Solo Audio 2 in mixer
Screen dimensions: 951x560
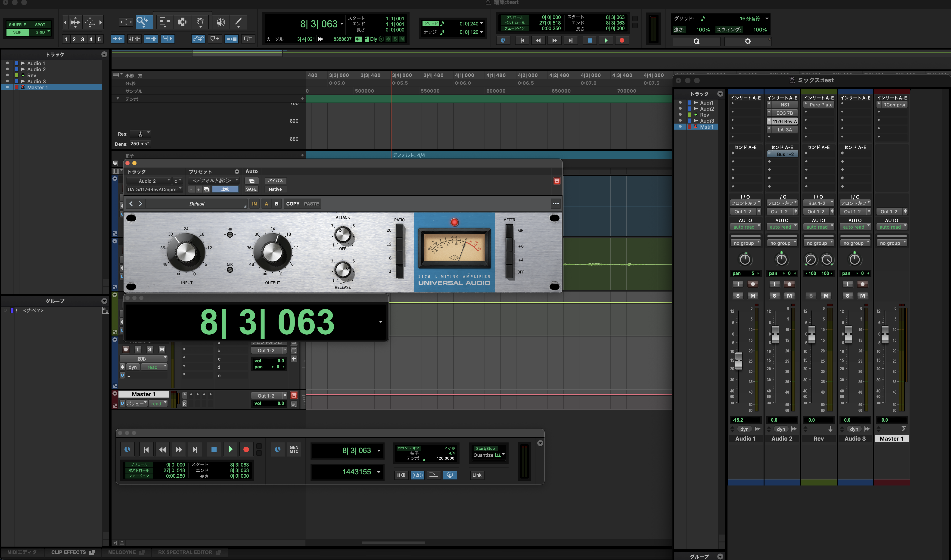tap(774, 296)
